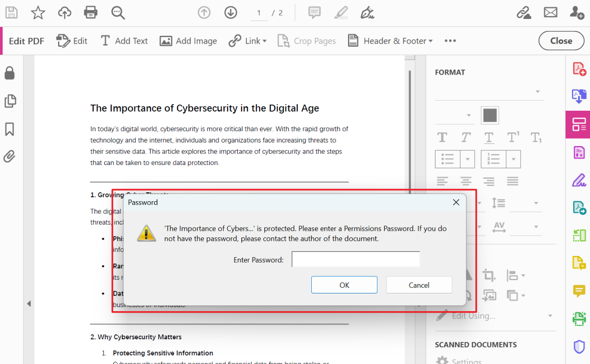590x364 pixels.
Task: Star this document as a favorite
Action: (x=38, y=13)
